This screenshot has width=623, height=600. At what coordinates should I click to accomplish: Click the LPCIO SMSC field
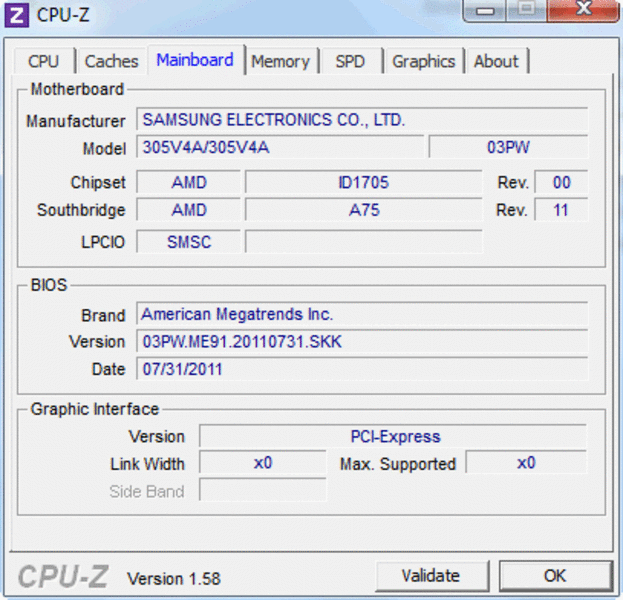click(x=189, y=242)
